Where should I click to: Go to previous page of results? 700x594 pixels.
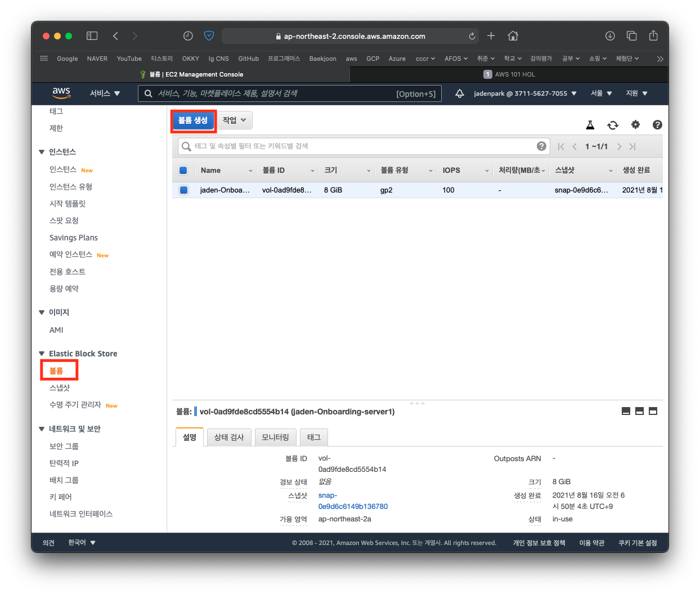point(575,146)
